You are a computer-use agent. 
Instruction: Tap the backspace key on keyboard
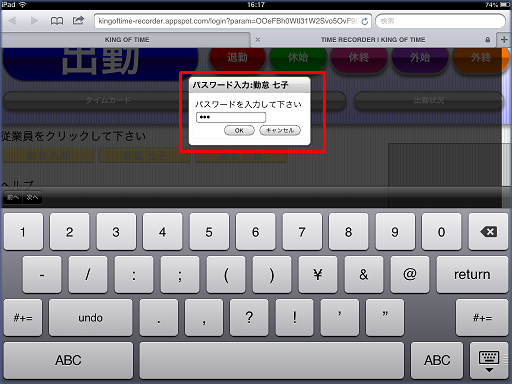tap(488, 232)
